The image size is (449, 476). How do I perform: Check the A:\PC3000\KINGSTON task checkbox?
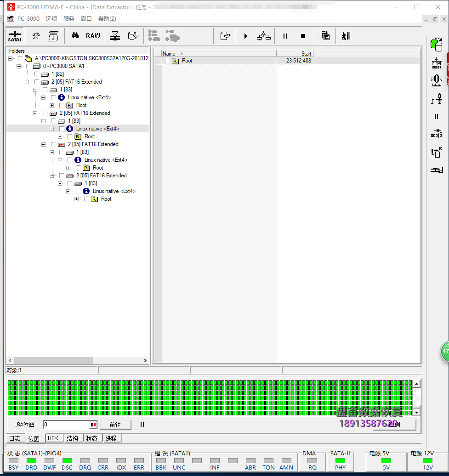tap(20, 58)
